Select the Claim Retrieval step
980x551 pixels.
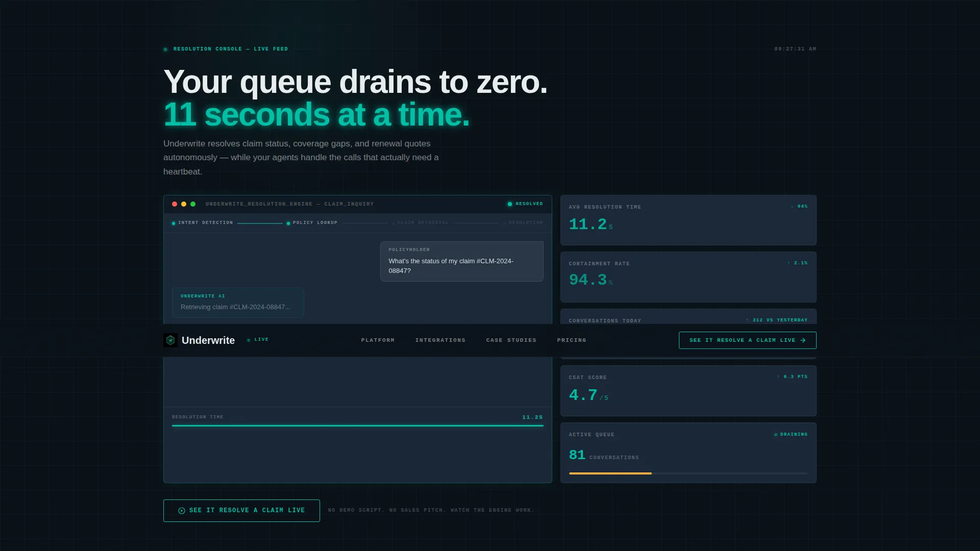(x=420, y=223)
